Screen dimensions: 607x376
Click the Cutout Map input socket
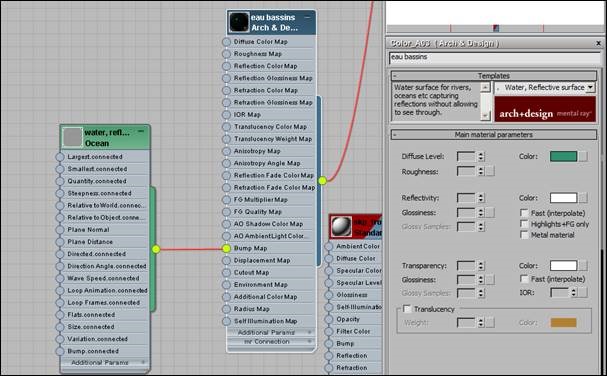226,273
